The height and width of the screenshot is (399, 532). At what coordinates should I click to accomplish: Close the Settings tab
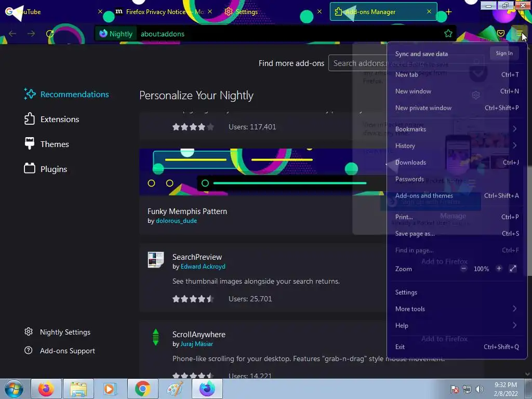[320, 11]
